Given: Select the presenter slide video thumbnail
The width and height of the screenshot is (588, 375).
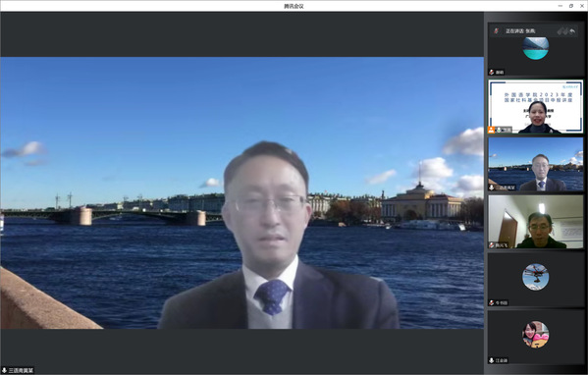Looking at the screenshot, I should coord(536,106).
